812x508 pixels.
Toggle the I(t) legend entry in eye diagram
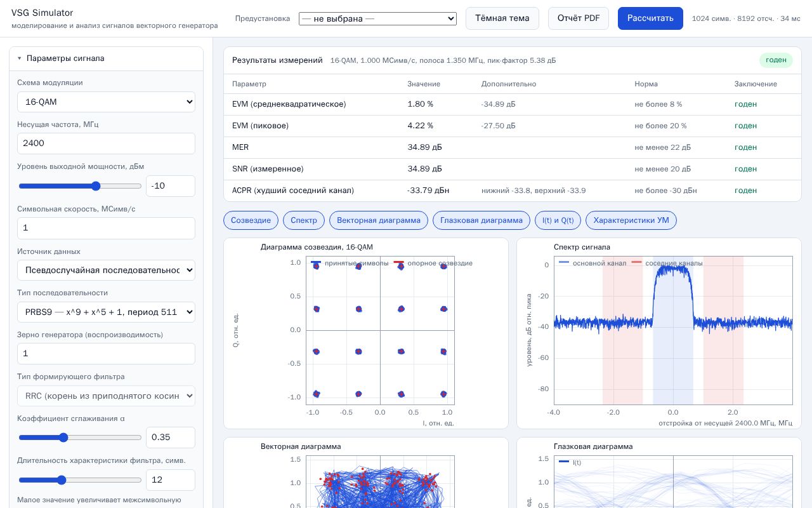pos(570,462)
